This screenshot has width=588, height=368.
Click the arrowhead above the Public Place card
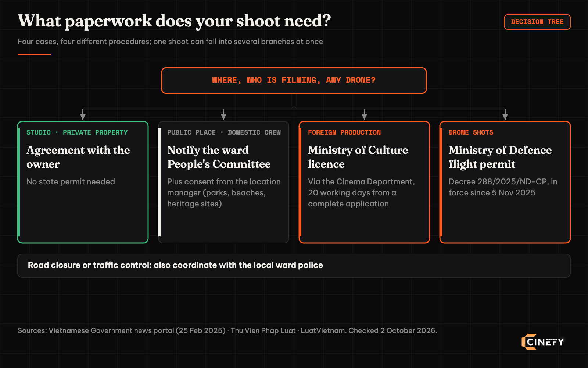223,117
